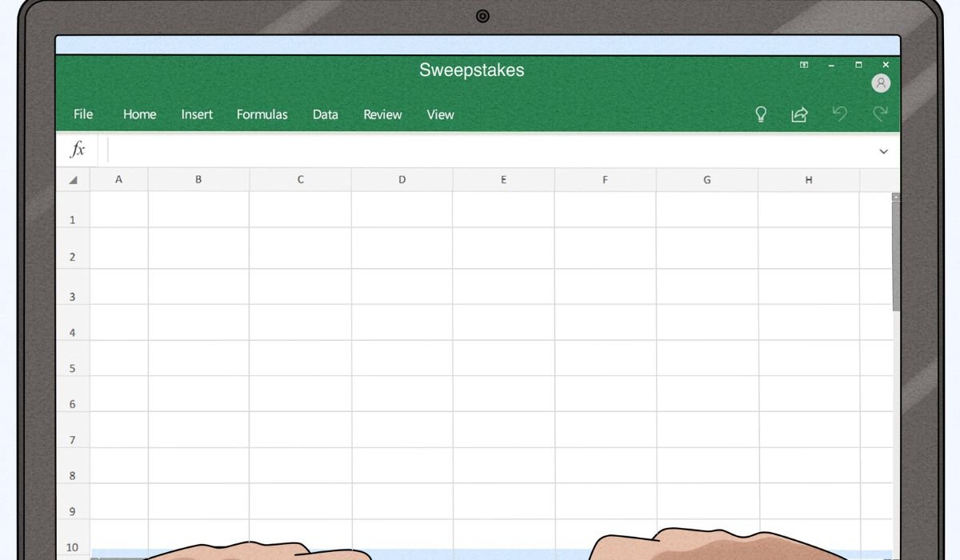Click the ribbon display options icon

click(804, 65)
